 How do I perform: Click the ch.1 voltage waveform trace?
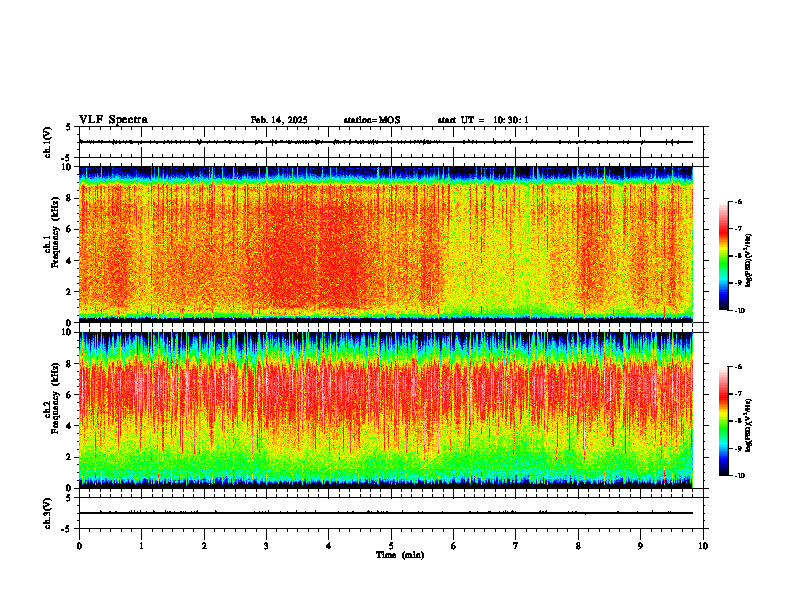[386, 142]
